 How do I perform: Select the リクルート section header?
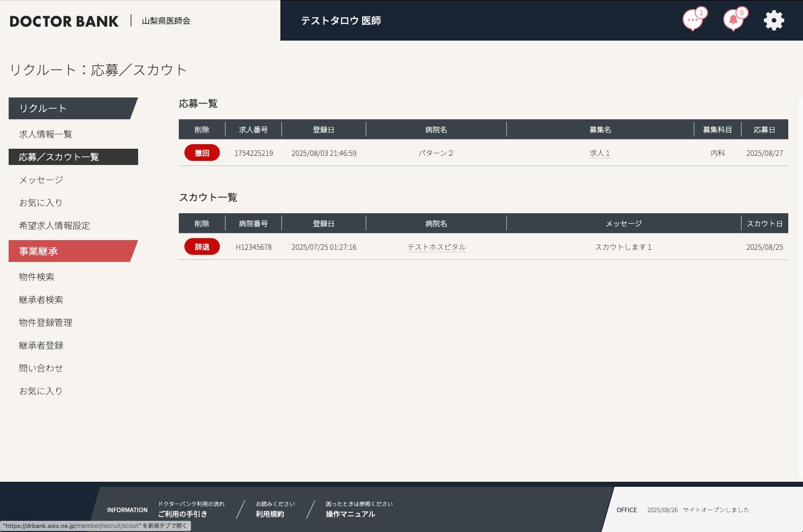43,109
